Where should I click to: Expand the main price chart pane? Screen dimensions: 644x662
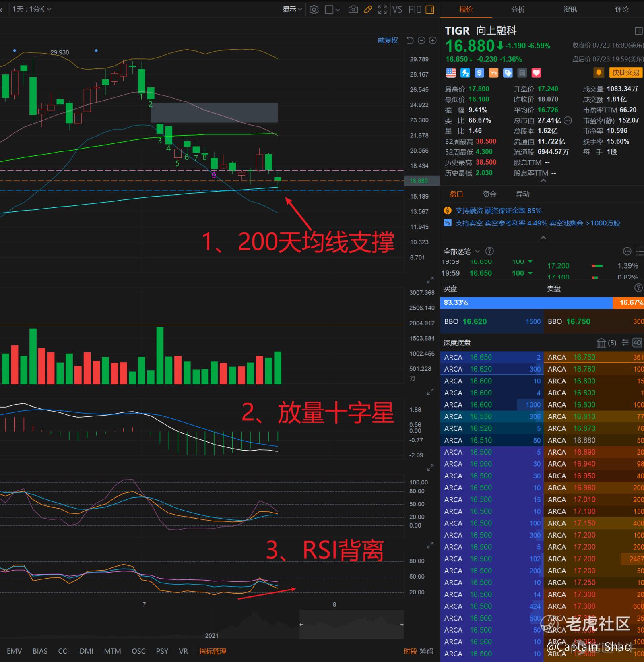[x=430, y=280]
